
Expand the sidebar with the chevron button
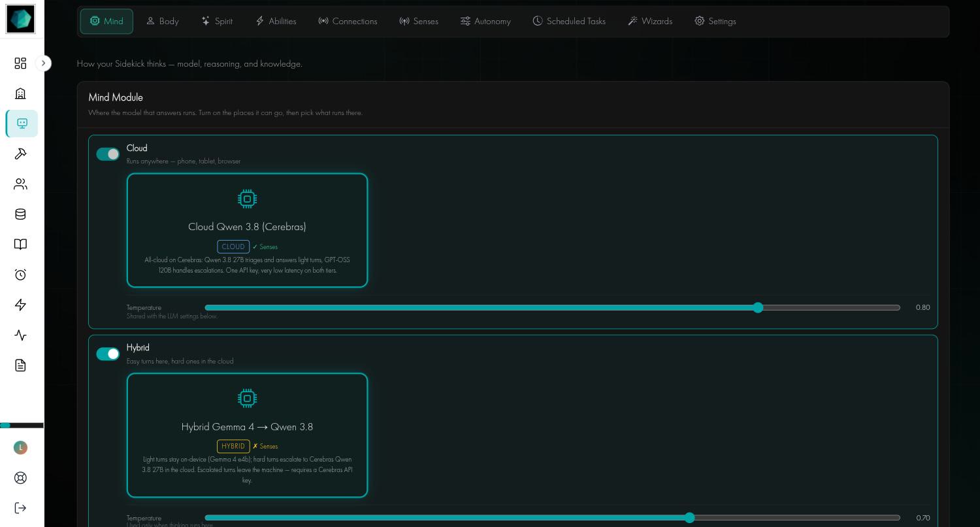tap(43, 63)
